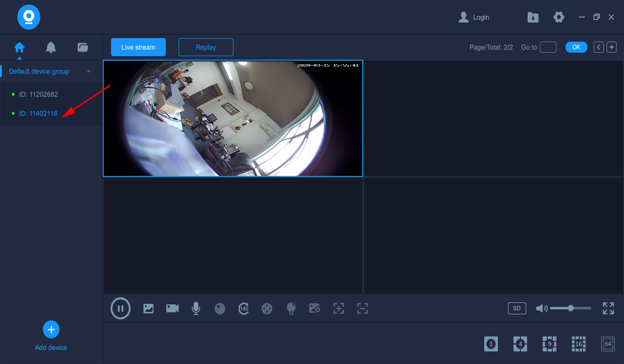Screen dimensions: 624x364
Task: Click the Go to page input field
Action: [548, 47]
